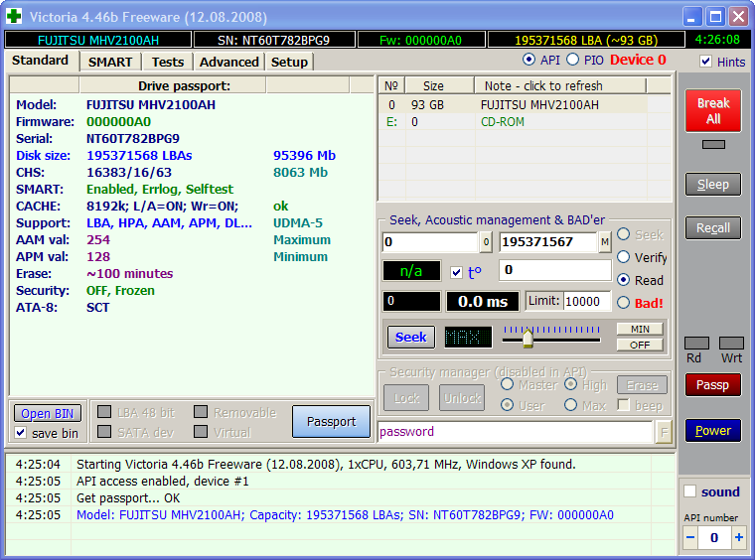The image size is (755, 560).
Task: Click the M button beside end LBA
Action: pyautogui.click(x=605, y=242)
